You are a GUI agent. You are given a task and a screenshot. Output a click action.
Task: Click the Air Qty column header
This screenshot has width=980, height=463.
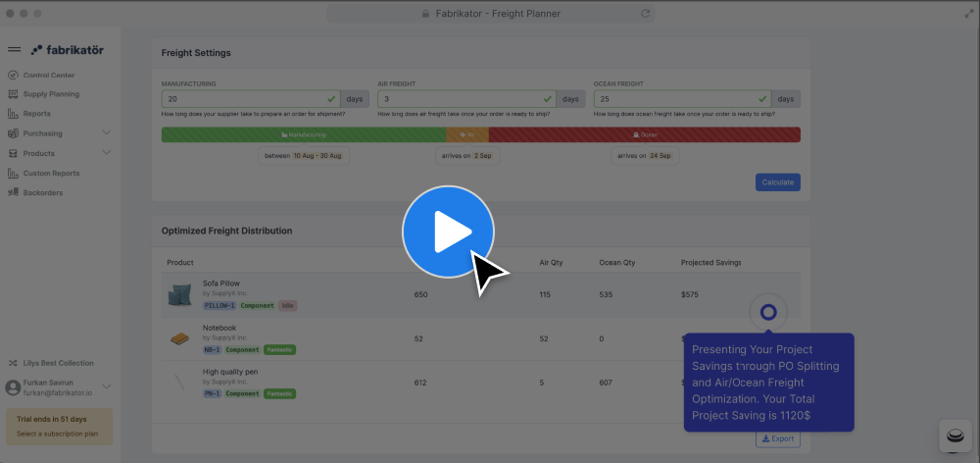pos(551,262)
